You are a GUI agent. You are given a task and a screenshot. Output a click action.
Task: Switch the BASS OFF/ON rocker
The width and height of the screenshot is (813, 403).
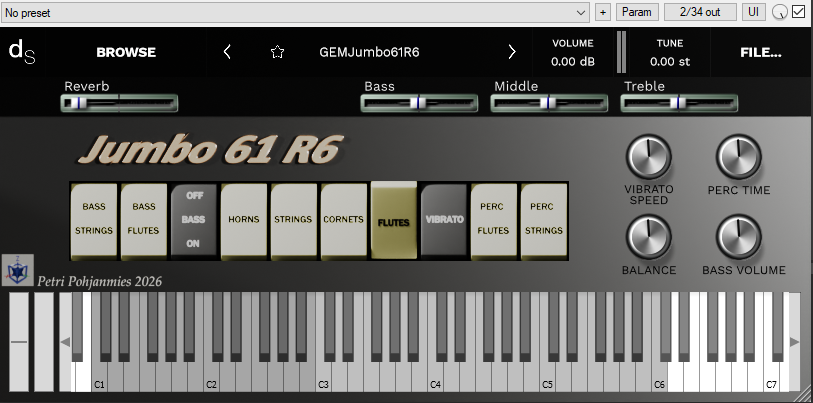[193, 221]
